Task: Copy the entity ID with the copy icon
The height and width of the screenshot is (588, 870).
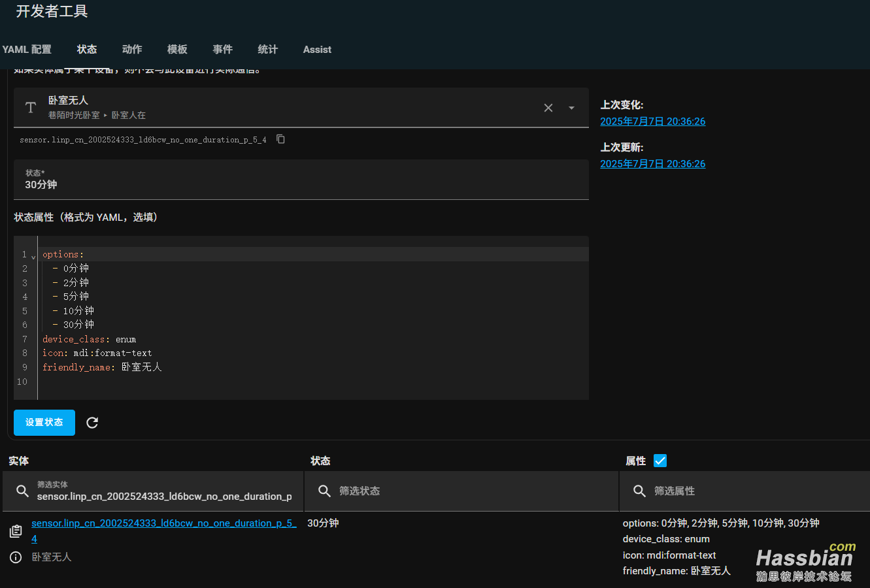Action: coord(280,139)
